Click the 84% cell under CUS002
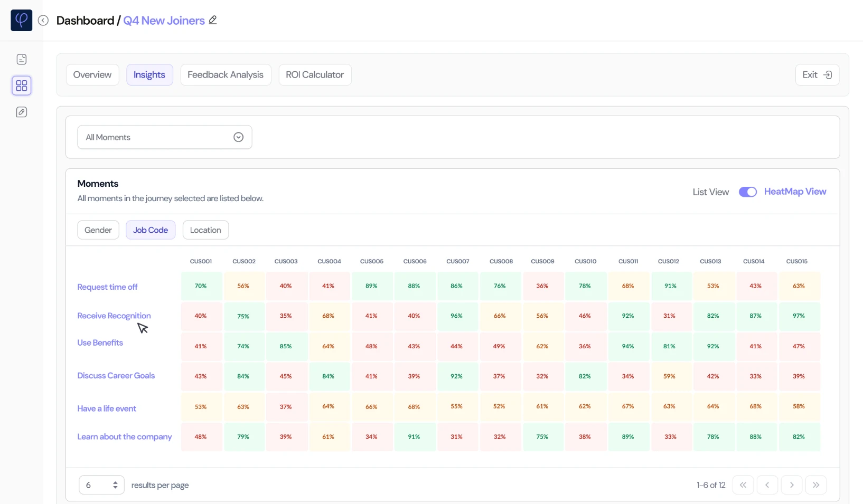Screen dimensions: 863x504 coord(244,376)
